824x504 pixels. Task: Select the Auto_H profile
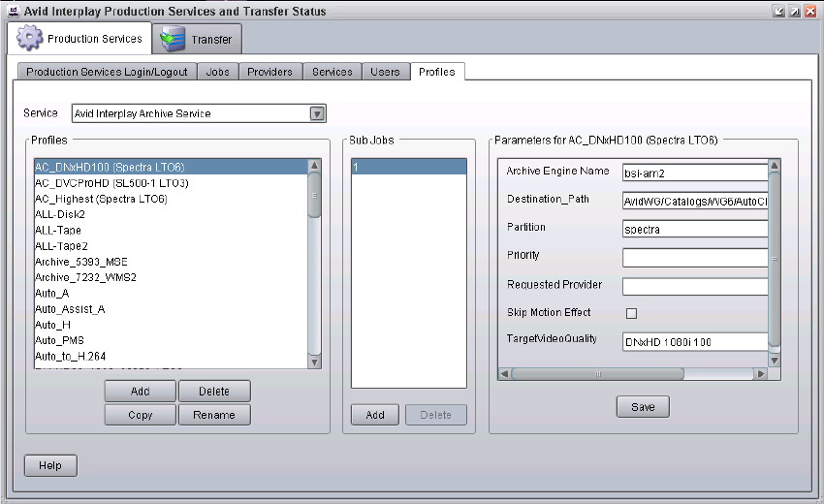pos(171,325)
